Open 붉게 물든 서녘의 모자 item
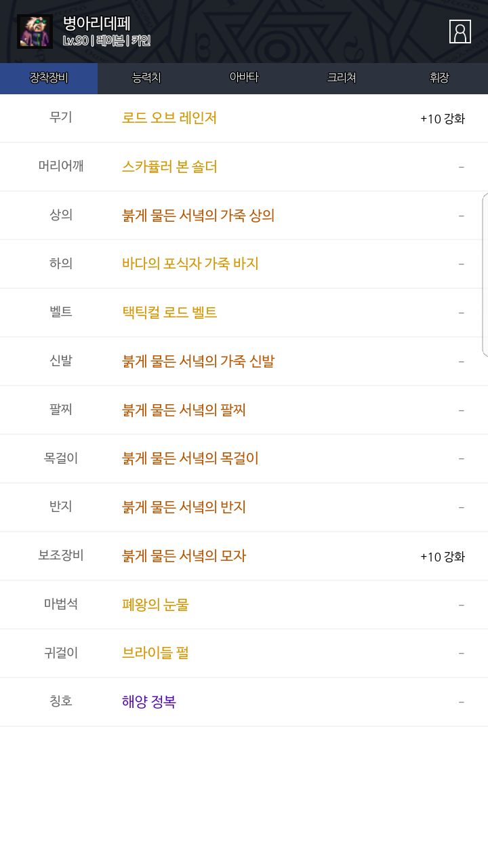This screenshot has height=868, width=488. point(184,556)
